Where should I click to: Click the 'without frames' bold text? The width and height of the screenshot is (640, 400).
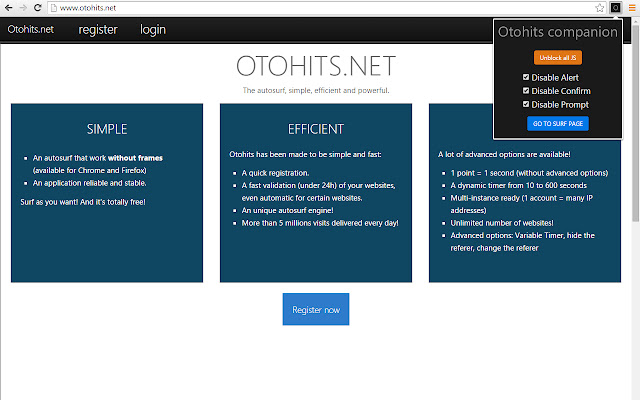(135, 158)
